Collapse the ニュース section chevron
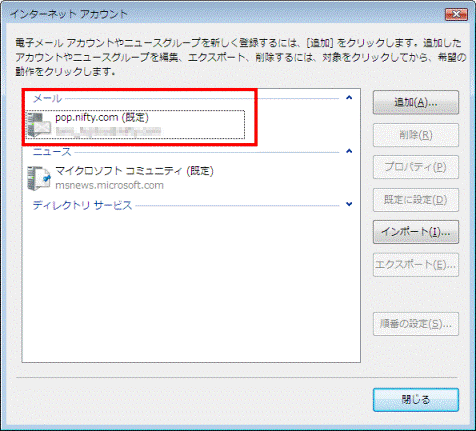 click(349, 151)
